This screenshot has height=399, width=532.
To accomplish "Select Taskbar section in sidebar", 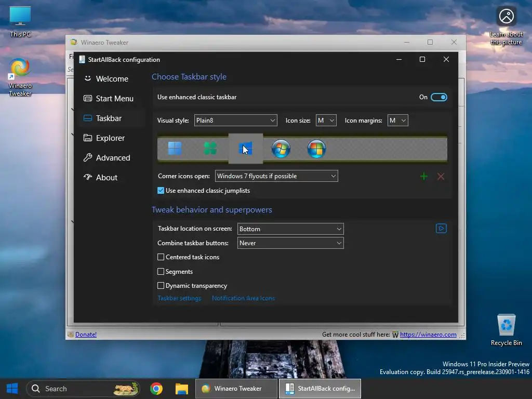I will point(112,118).
